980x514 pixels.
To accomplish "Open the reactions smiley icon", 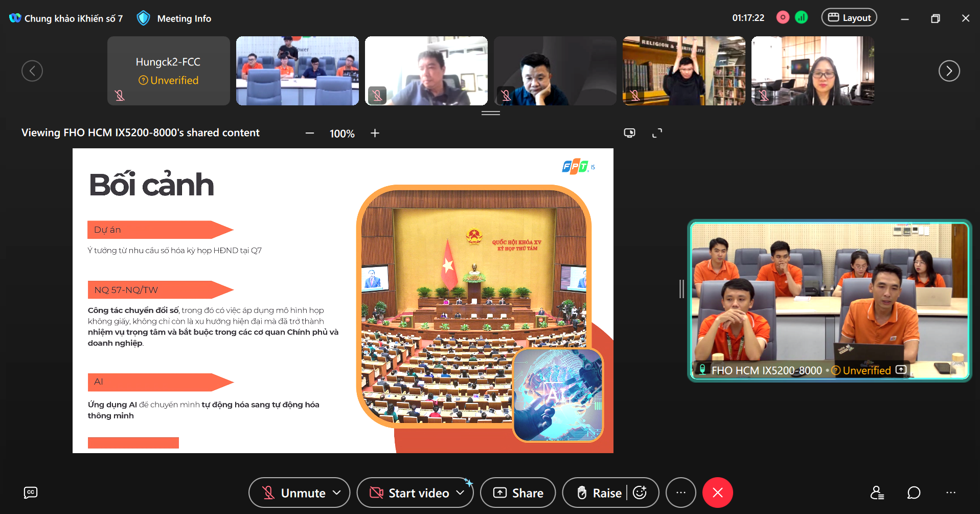I will [640, 493].
